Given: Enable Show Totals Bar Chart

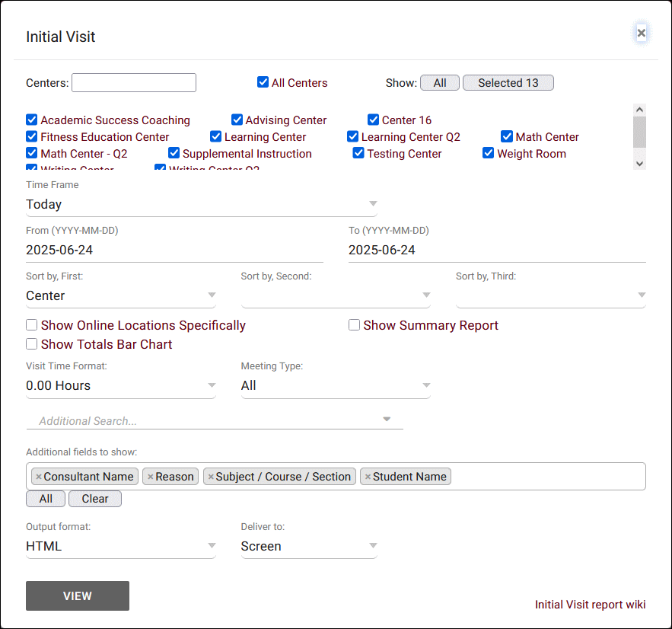Looking at the screenshot, I should pyautogui.click(x=32, y=344).
